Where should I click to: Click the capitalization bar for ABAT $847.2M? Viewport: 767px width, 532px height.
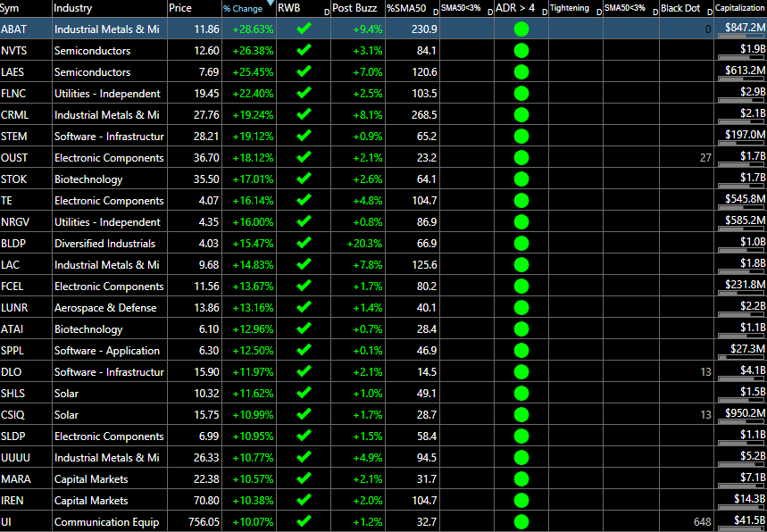(740, 36)
